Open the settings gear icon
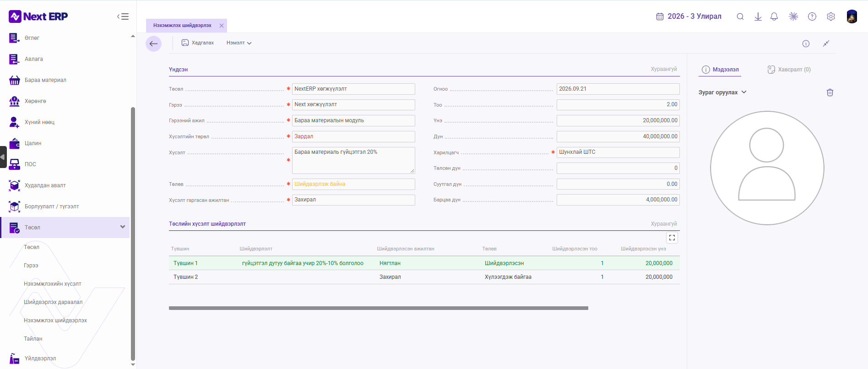 pyautogui.click(x=831, y=16)
